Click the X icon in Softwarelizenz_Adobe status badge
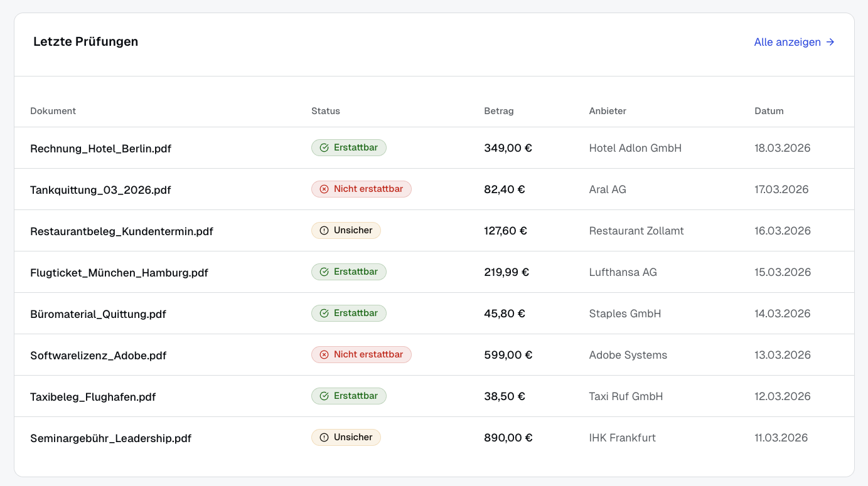This screenshot has width=868, height=486. click(324, 355)
